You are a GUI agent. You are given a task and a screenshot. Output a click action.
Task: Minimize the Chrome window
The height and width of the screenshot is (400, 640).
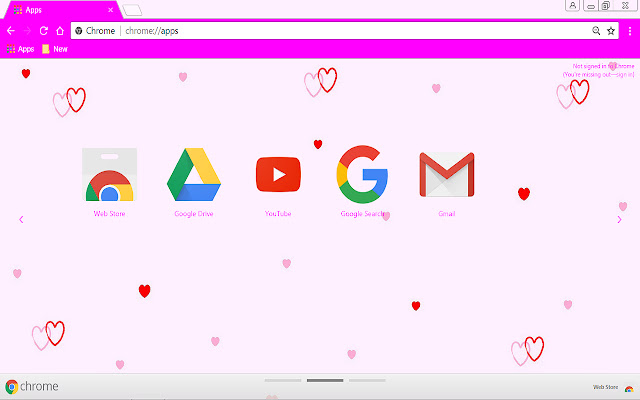click(591, 6)
